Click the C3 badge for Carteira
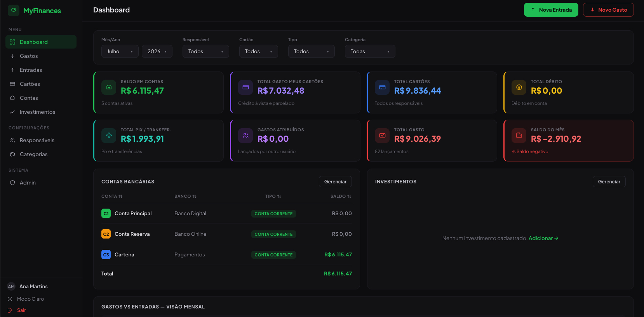The height and width of the screenshot is (317, 644). point(106,254)
